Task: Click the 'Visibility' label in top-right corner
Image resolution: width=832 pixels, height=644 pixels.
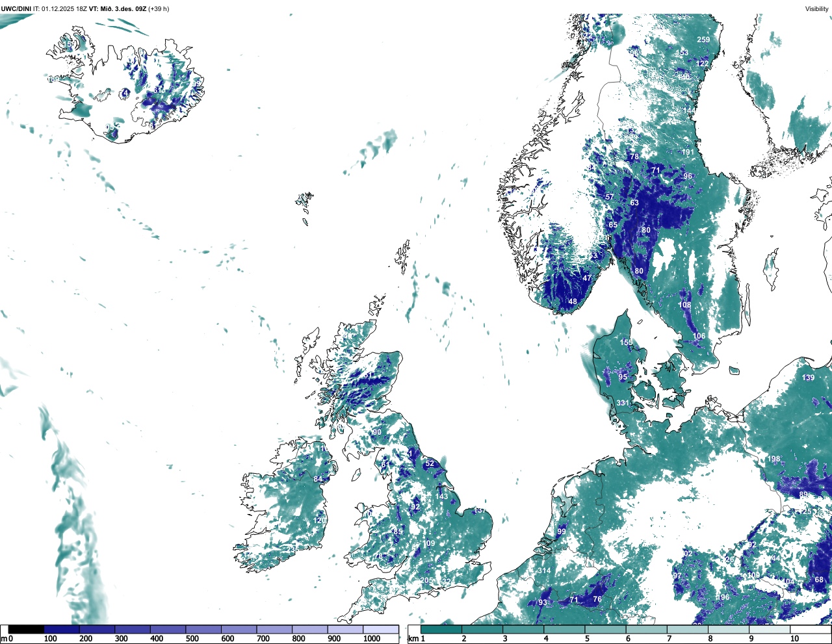Action: click(817, 9)
